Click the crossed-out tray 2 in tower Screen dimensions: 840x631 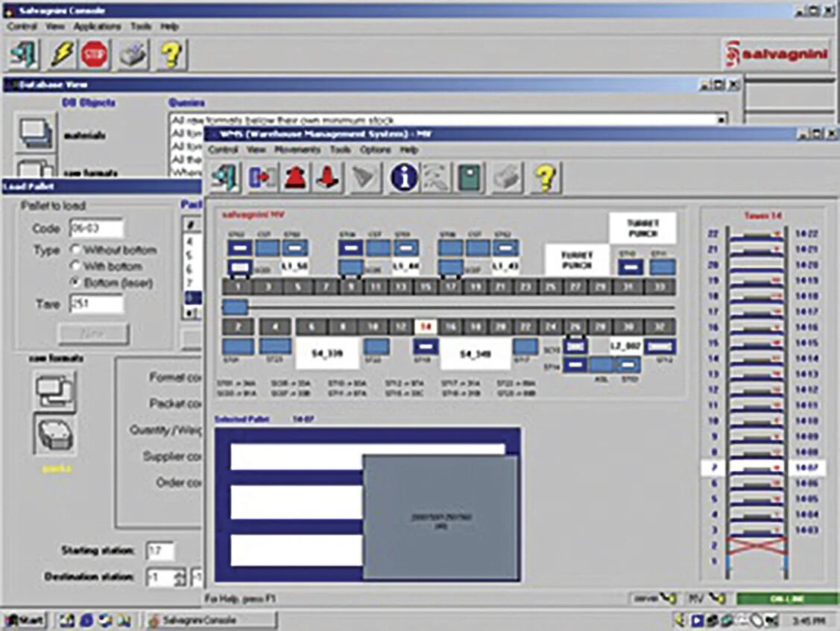click(x=757, y=545)
